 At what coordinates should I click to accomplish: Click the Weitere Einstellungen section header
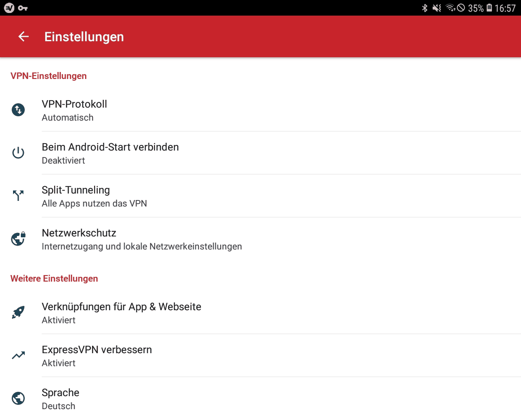tap(54, 279)
